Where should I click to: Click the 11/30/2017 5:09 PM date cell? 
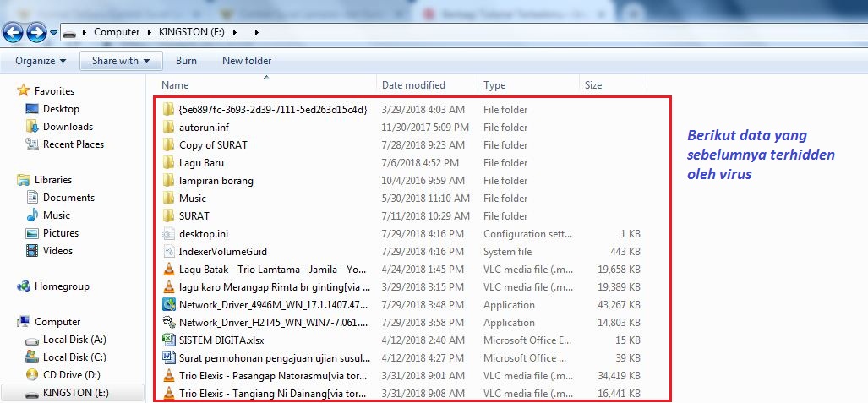(x=425, y=128)
